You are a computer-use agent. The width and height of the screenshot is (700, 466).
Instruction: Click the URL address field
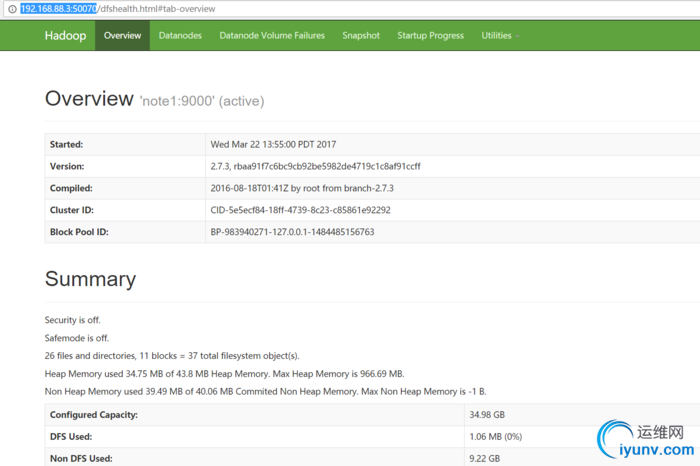pyautogui.click(x=352, y=9)
